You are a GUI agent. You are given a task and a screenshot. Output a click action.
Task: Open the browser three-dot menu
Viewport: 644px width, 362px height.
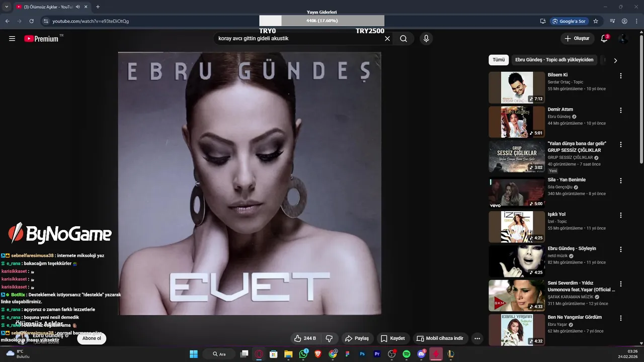[x=636, y=21]
